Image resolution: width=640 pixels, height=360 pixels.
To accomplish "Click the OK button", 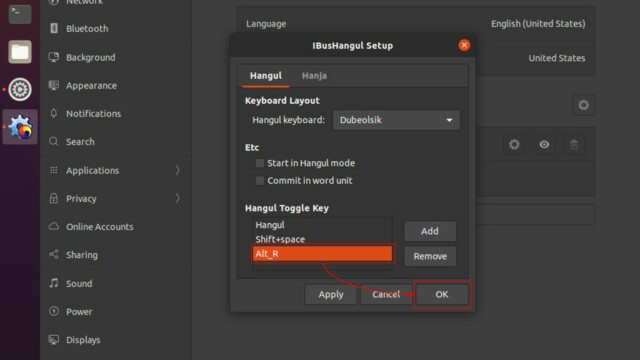I will coord(442,294).
